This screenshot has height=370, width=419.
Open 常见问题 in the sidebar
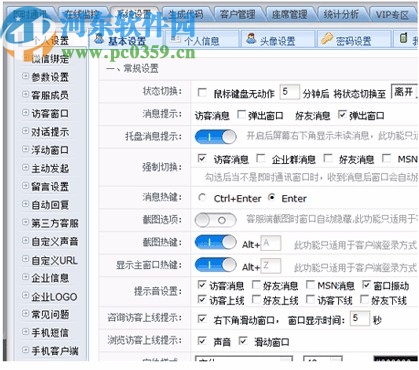pos(50,314)
